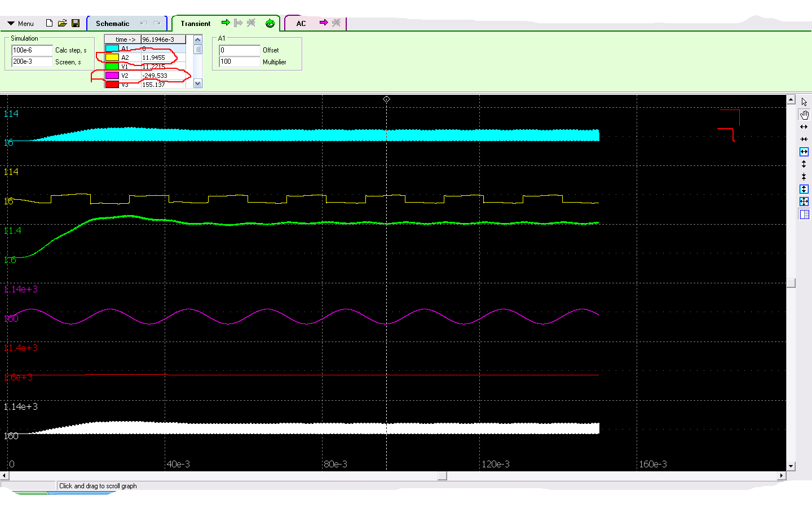Click the save floppy disk icon

[76, 23]
